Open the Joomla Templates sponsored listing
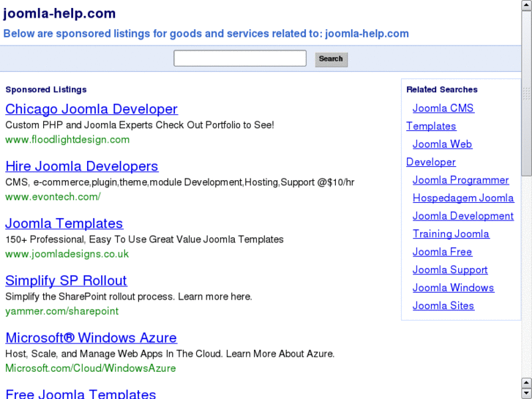532x399 pixels. pyautogui.click(x=64, y=223)
